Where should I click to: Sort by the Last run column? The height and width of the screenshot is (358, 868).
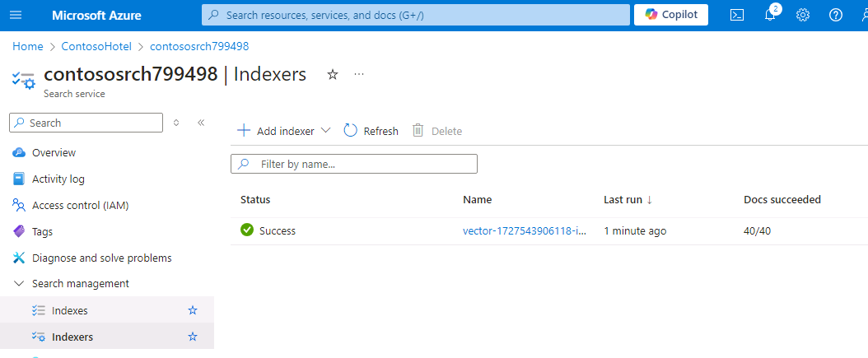[623, 200]
